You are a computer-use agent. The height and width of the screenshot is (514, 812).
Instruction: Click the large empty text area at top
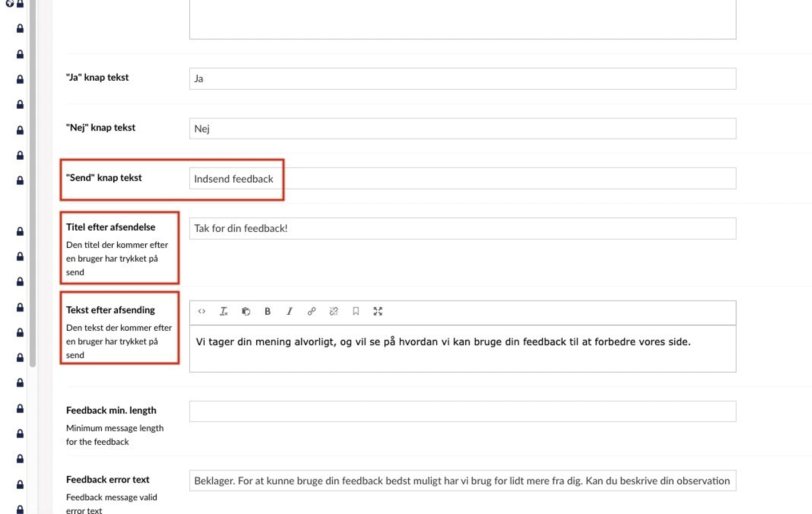pyautogui.click(x=462, y=18)
